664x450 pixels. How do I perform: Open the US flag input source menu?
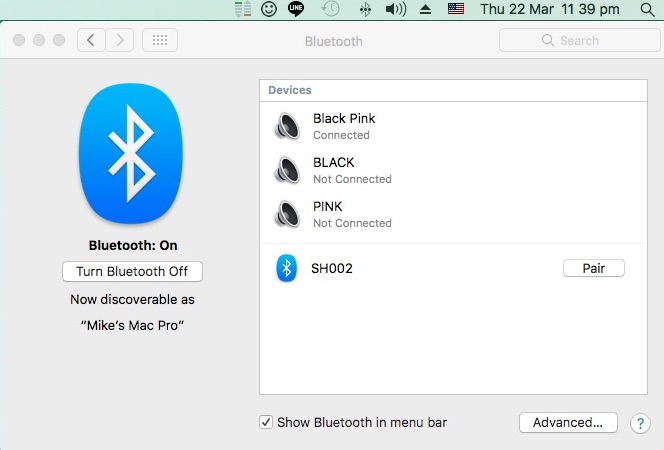click(456, 8)
